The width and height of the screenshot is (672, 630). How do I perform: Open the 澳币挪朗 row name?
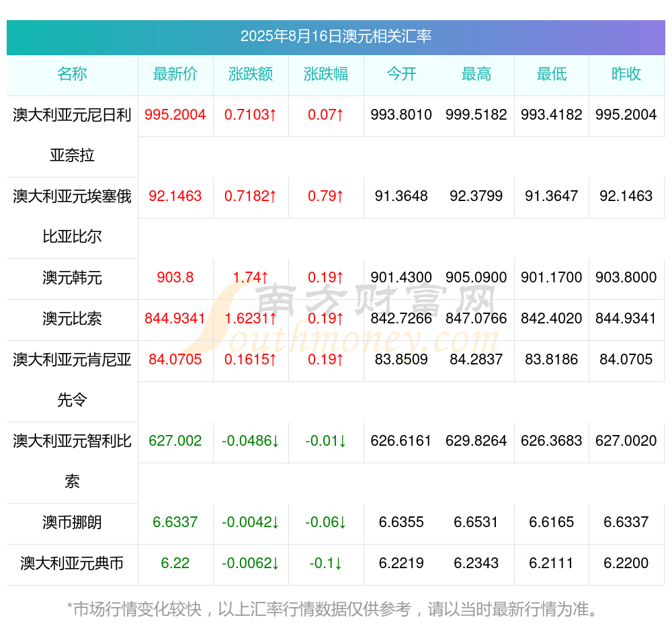pos(72,522)
